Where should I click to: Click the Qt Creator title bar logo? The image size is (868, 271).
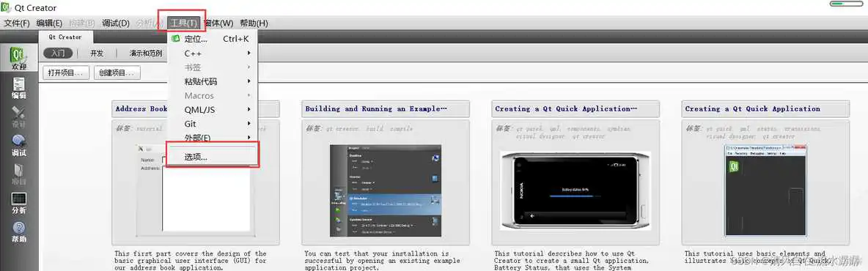pos(6,8)
